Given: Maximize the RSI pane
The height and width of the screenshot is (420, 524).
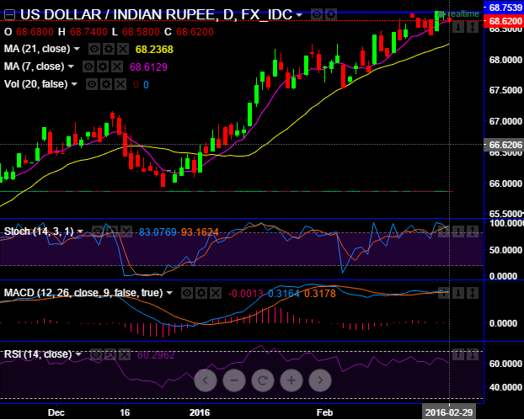Looking at the screenshot, I should pyautogui.click(x=473, y=354).
